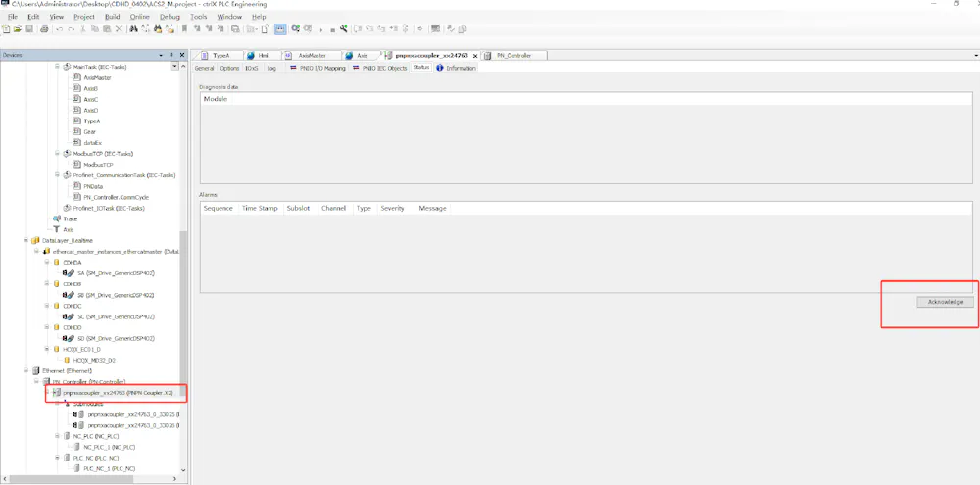The height and width of the screenshot is (485, 980).
Task: Open the Tools menu
Action: 199,17
